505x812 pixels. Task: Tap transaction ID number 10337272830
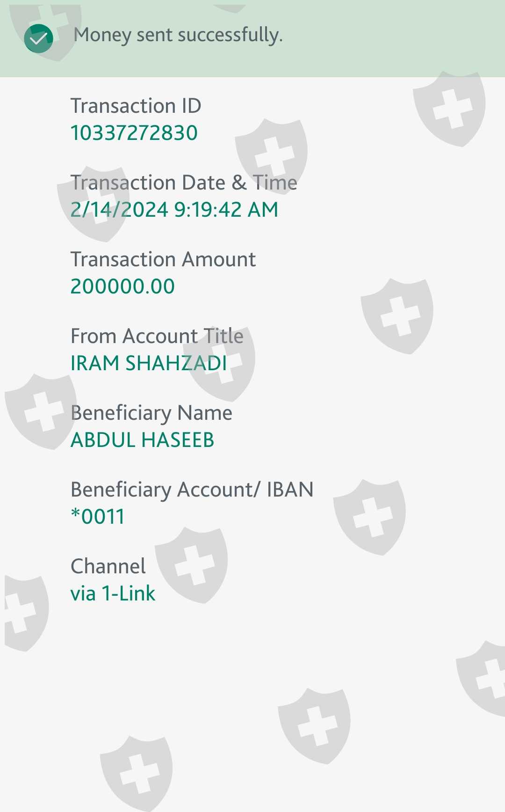134,133
